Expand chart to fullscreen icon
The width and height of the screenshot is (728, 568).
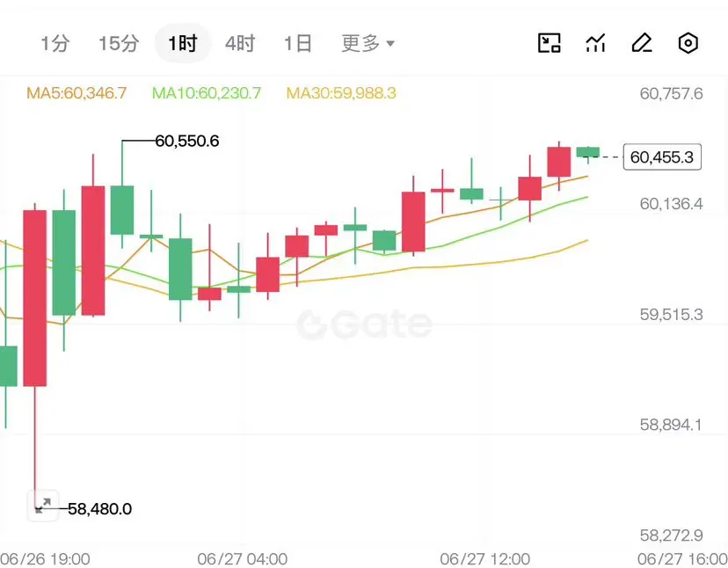tap(43, 505)
